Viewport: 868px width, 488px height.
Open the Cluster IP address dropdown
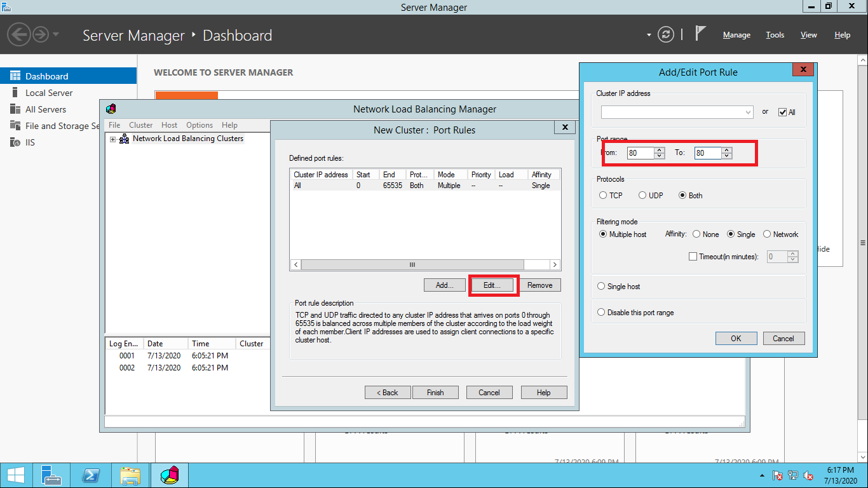748,112
